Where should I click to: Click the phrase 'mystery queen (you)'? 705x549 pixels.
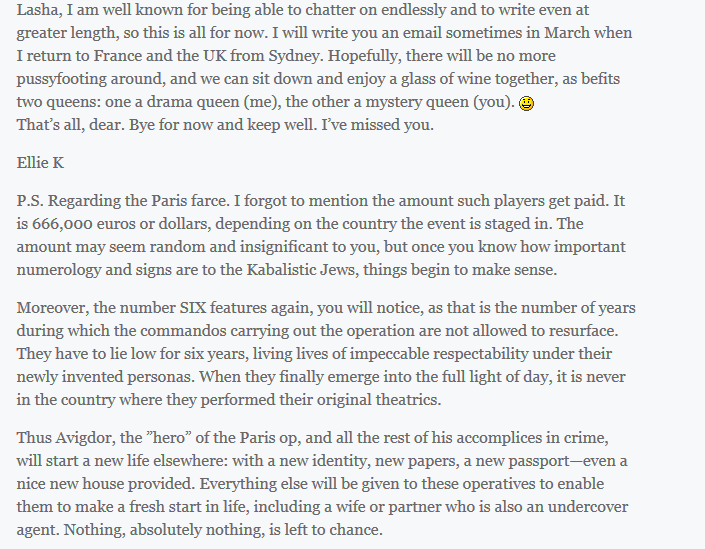[440, 102]
